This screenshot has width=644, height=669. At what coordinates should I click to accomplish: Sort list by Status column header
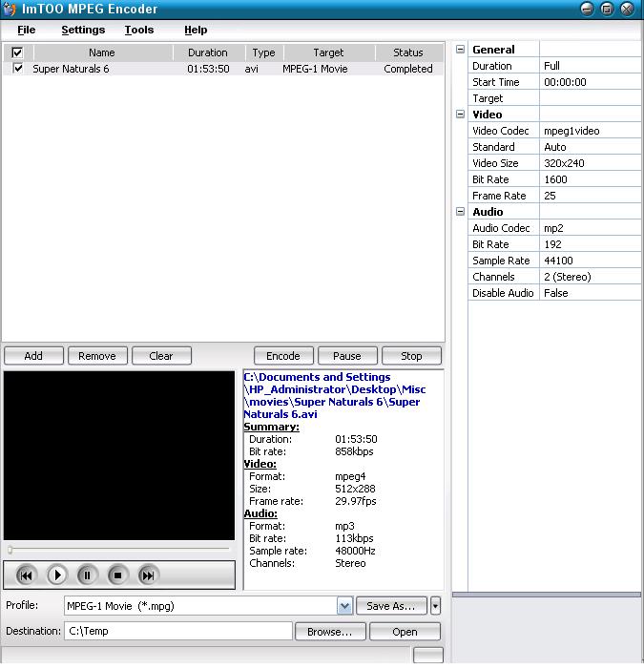click(x=408, y=52)
